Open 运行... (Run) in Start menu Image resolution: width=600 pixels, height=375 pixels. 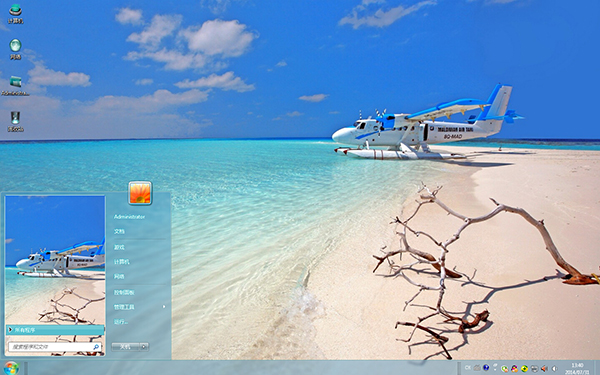(x=121, y=321)
